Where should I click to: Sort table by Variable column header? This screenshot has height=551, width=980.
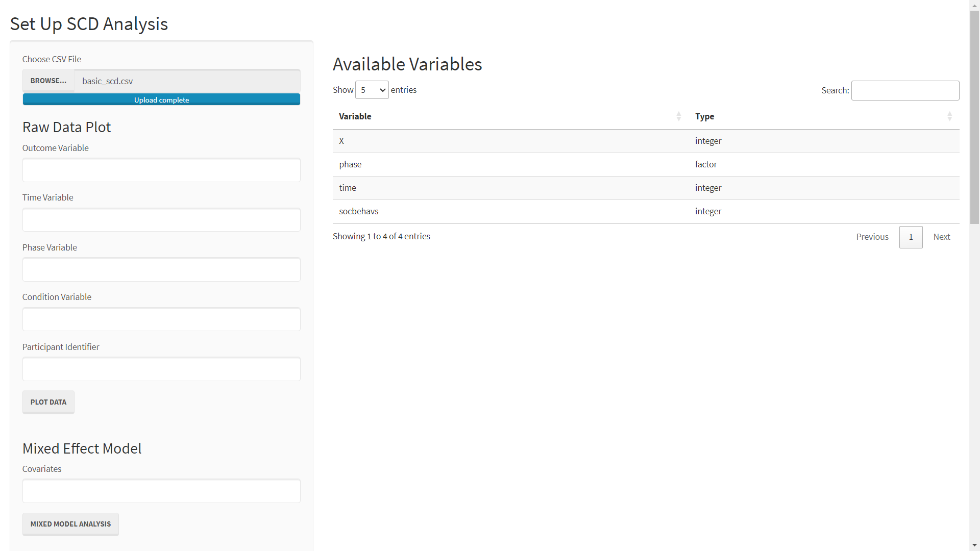[510, 116]
